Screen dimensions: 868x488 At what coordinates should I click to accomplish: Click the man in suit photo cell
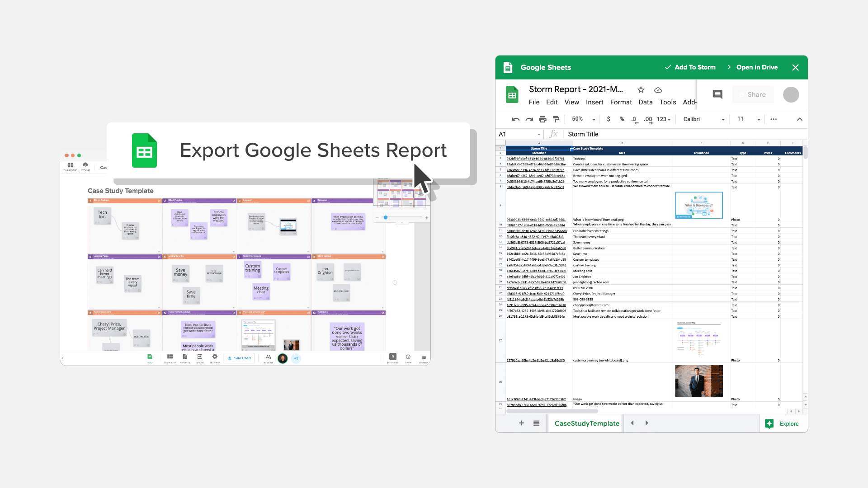tap(699, 381)
